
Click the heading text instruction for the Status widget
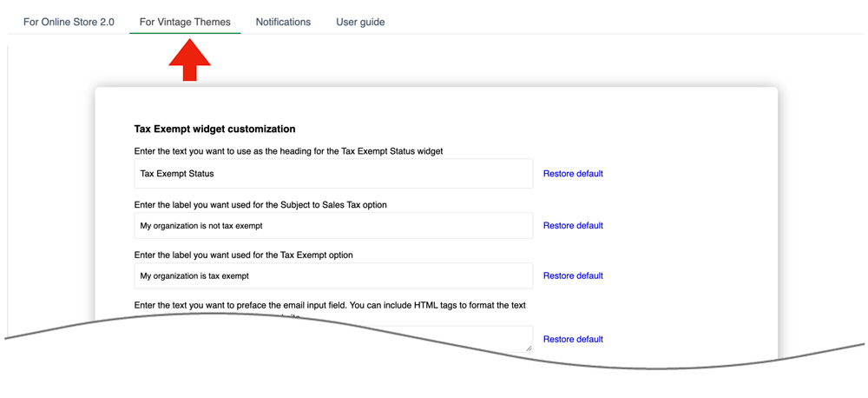point(288,151)
